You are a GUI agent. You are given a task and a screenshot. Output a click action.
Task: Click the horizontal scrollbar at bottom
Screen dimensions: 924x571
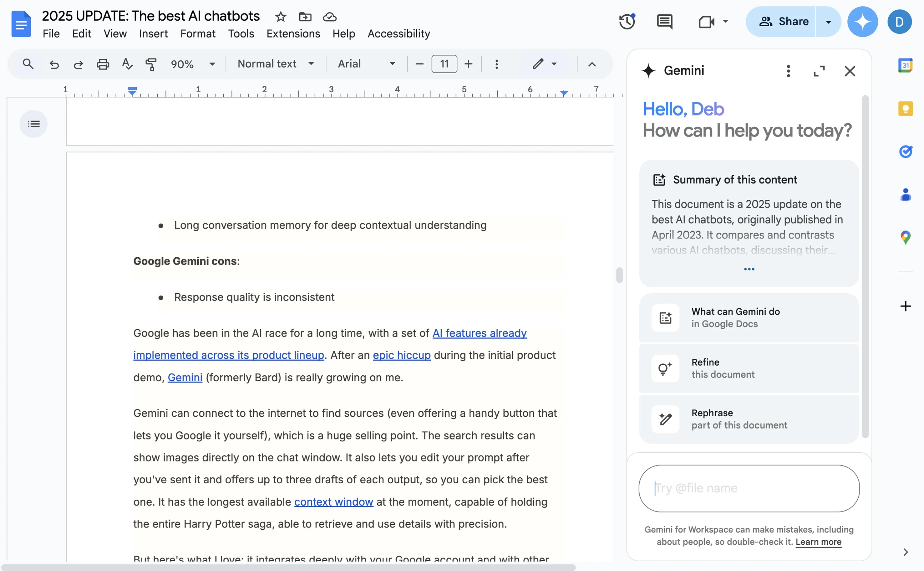(289, 567)
